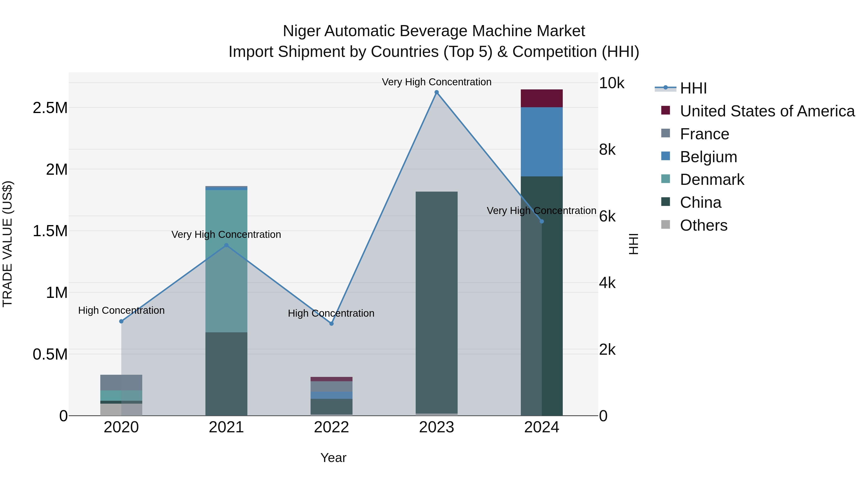Click the 10k HHI axis tick label
The height and width of the screenshot is (488, 868).
pos(611,83)
